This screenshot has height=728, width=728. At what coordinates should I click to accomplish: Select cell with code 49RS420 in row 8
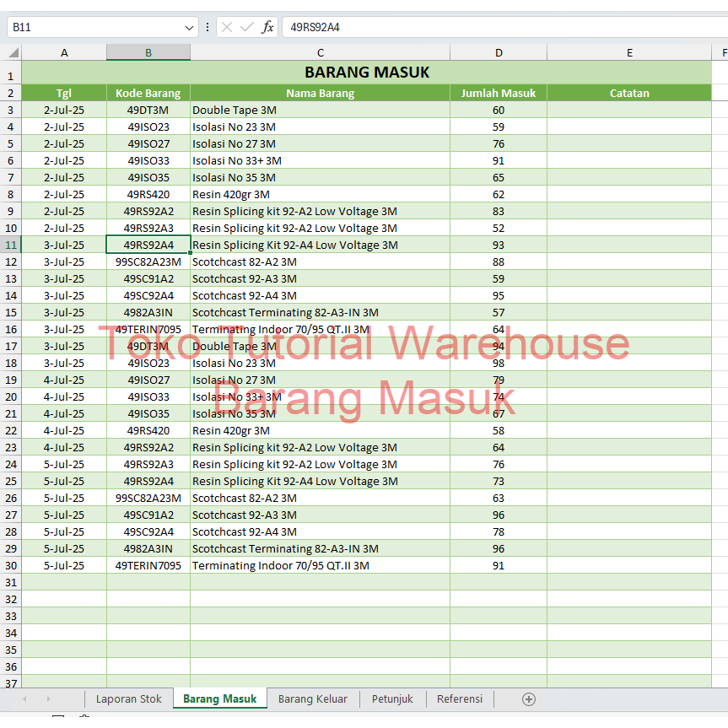[x=148, y=194]
